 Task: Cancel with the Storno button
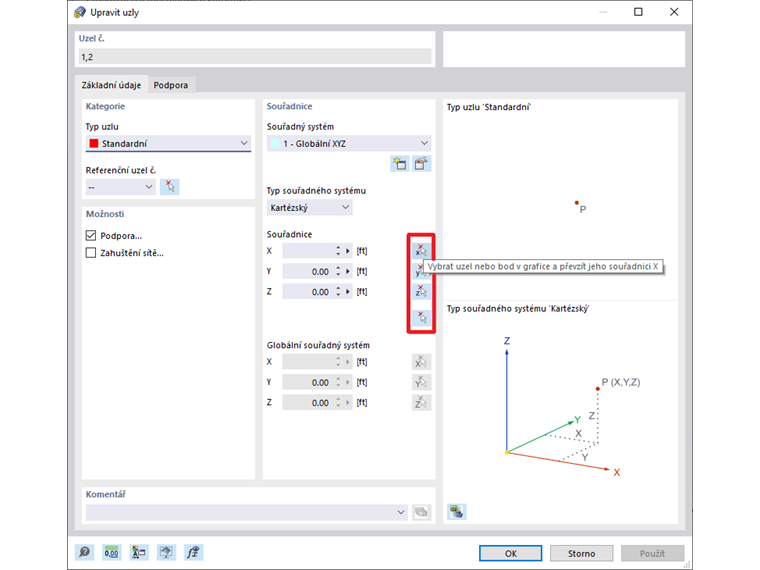pos(582,553)
